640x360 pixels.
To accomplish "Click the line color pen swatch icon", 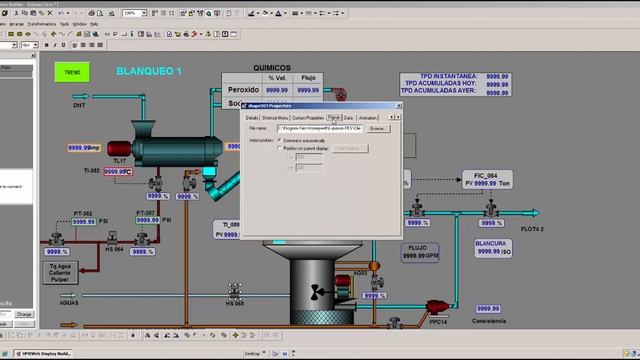I will [251, 13].
